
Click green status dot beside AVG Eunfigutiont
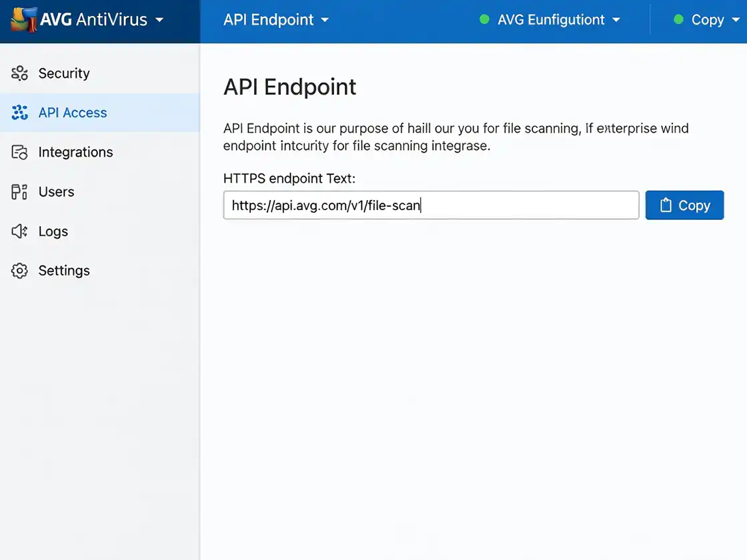(484, 19)
